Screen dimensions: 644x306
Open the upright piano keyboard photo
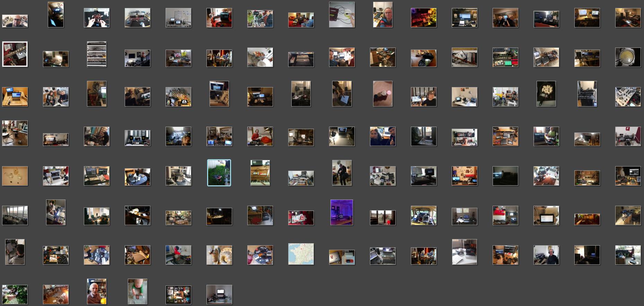tap(260, 173)
